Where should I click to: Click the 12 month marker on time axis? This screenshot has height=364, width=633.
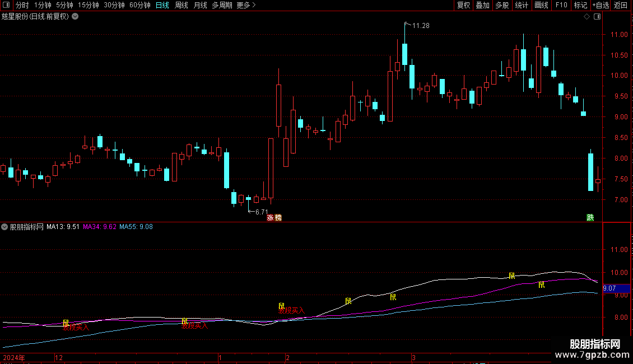[x=59, y=358]
